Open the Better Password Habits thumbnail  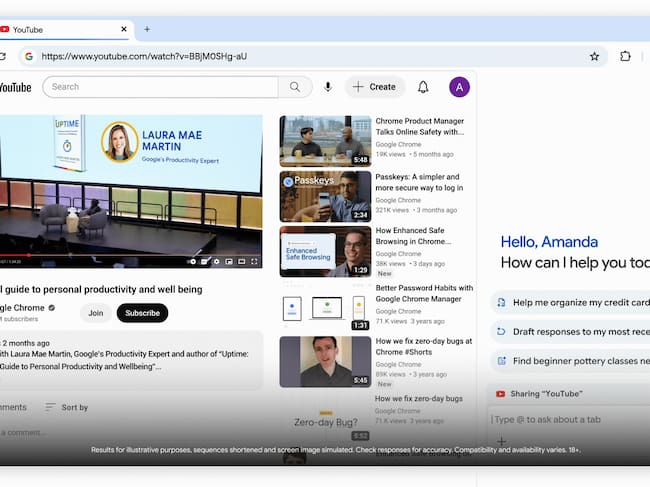point(325,307)
